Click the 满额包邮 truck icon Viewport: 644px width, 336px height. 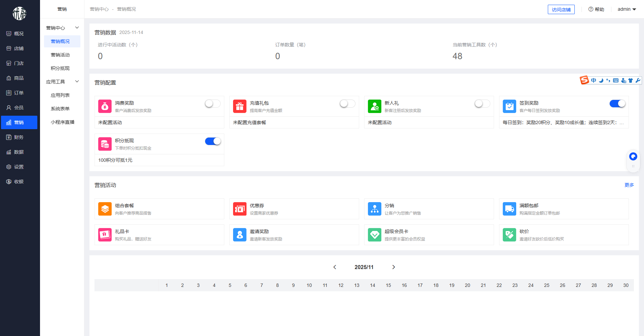[509, 209]
